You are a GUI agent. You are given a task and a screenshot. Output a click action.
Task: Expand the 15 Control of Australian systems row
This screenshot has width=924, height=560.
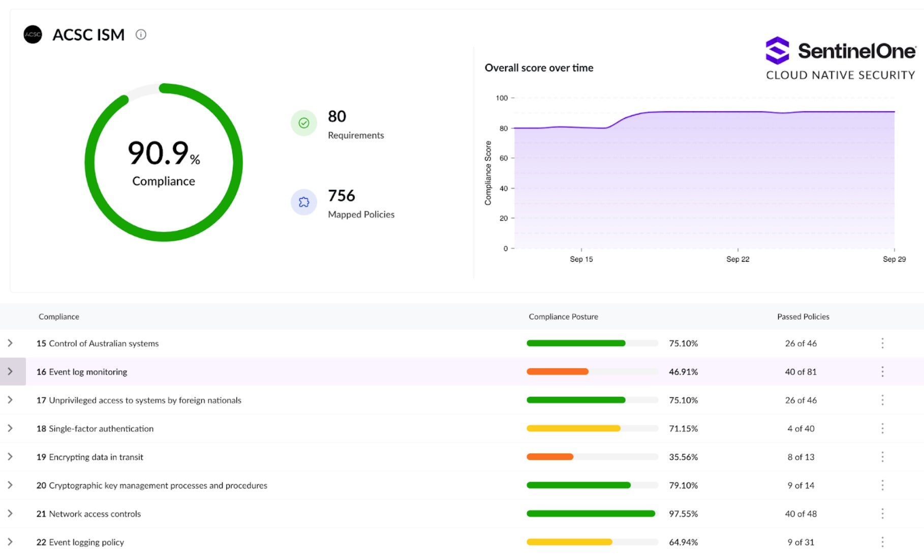point(10,344)
